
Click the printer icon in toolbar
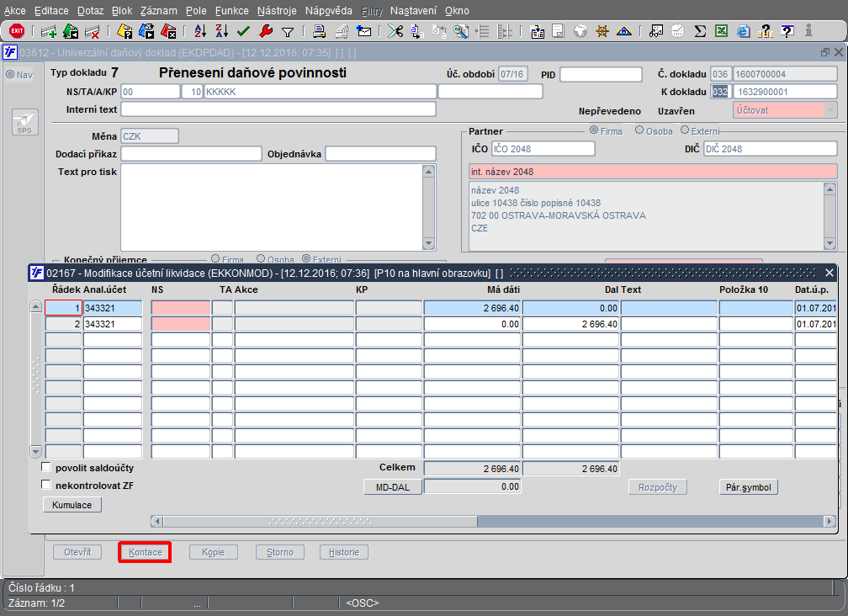pos(319,31)
